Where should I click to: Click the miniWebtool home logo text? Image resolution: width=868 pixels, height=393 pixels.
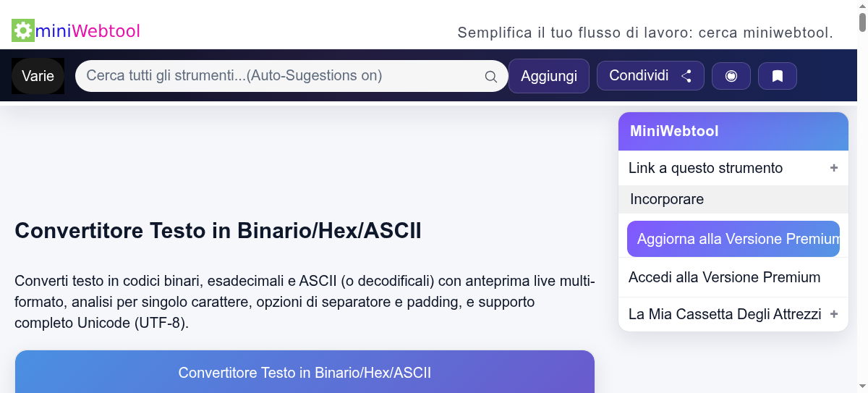88,31
